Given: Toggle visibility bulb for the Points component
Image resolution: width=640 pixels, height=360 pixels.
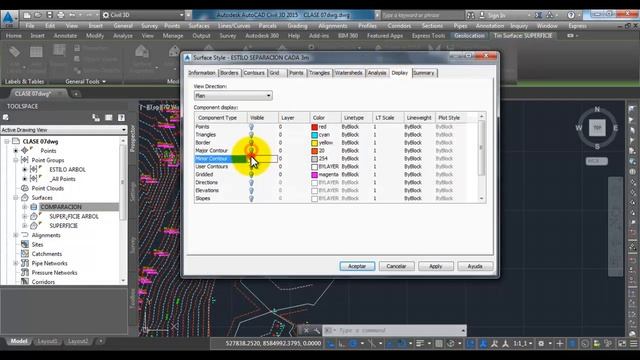Looking at the screenshot, I should pos(251,127).
